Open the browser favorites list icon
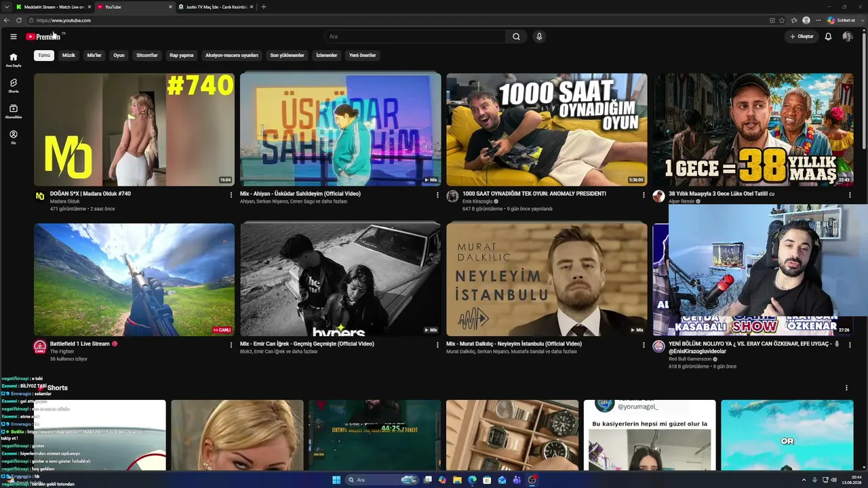Viewport: 868px width, 488px height. tap(793, 20)
